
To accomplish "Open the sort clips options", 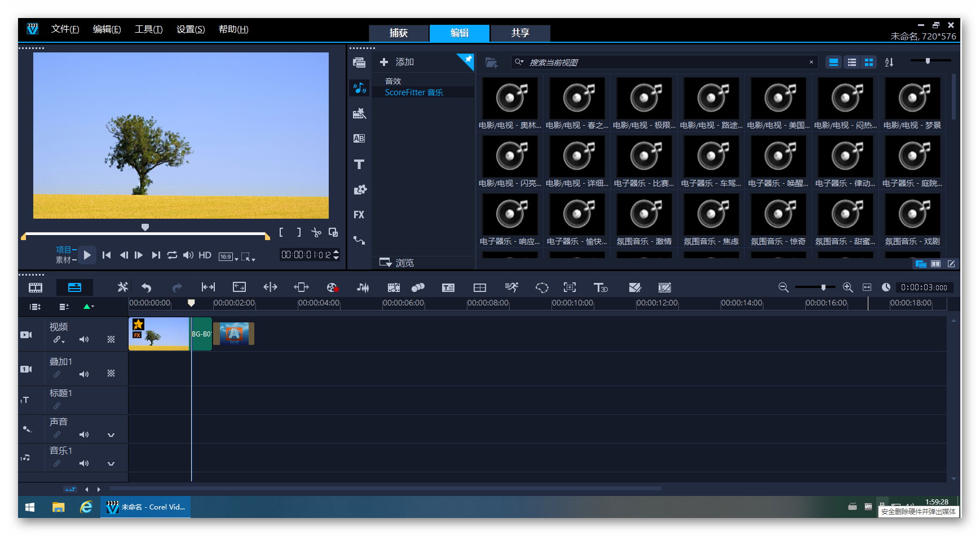I will 889,62.
